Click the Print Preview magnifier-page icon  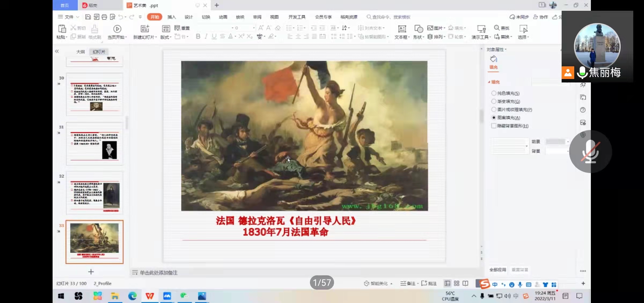tap(112, 17)
